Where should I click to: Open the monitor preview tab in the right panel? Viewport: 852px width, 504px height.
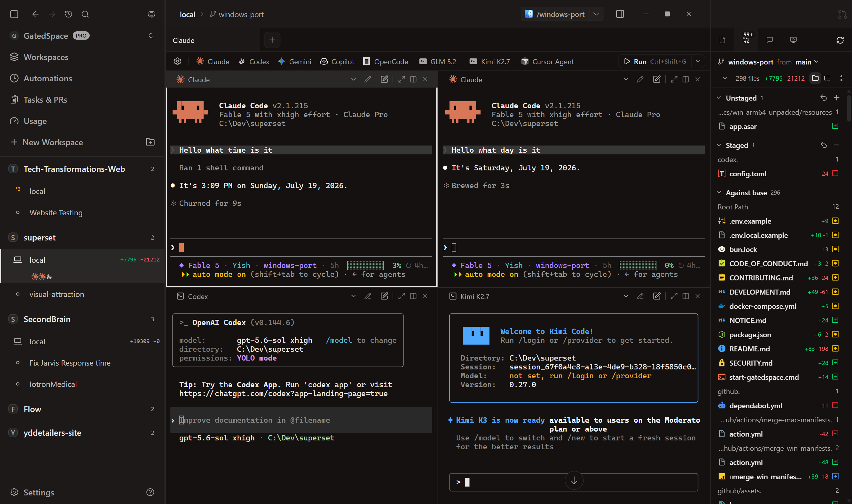tap(793, 40)
